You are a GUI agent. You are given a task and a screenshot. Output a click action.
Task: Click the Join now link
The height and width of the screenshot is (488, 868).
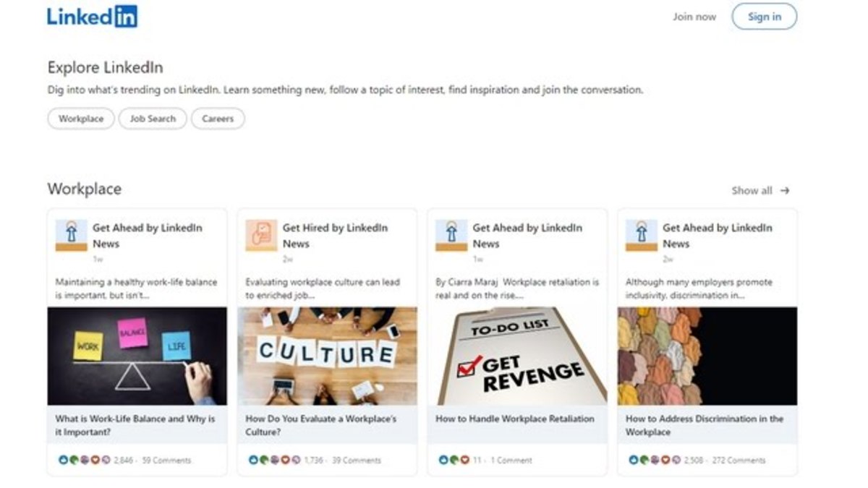694,17
